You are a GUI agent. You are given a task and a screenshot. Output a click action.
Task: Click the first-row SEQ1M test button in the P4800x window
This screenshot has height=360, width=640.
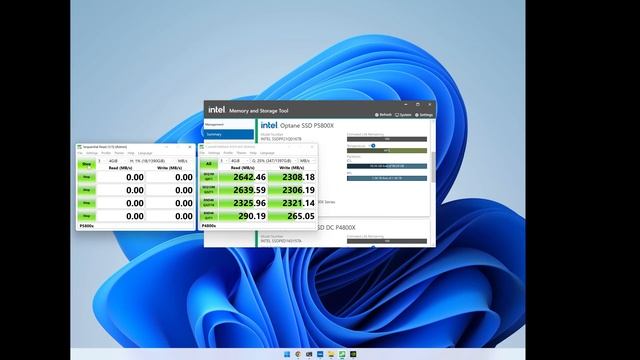pos(209,177)
